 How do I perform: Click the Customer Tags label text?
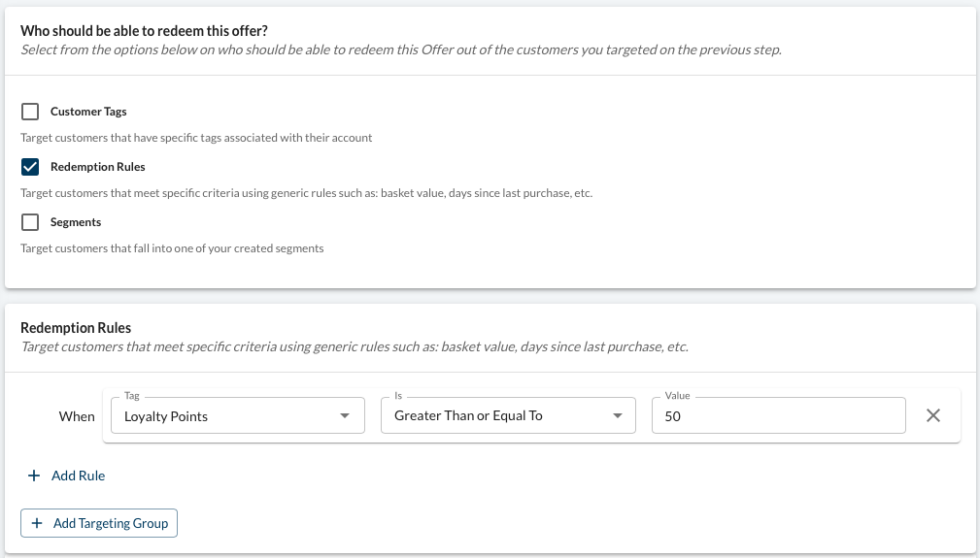pos(88,112)
